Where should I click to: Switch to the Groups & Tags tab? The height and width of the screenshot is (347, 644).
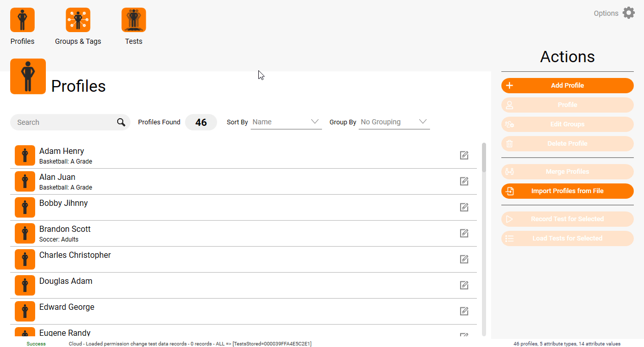coord(78,19)
